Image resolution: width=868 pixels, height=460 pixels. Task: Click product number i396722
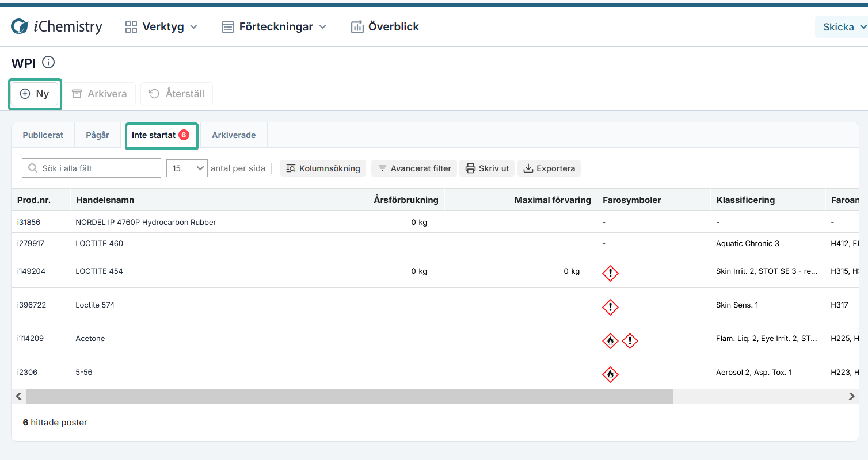pyautogui.click(x=32, y=305)
